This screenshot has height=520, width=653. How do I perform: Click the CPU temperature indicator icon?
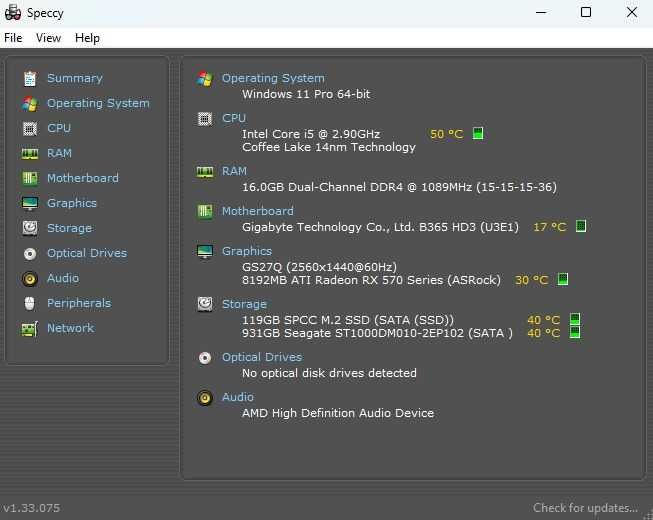478,133
